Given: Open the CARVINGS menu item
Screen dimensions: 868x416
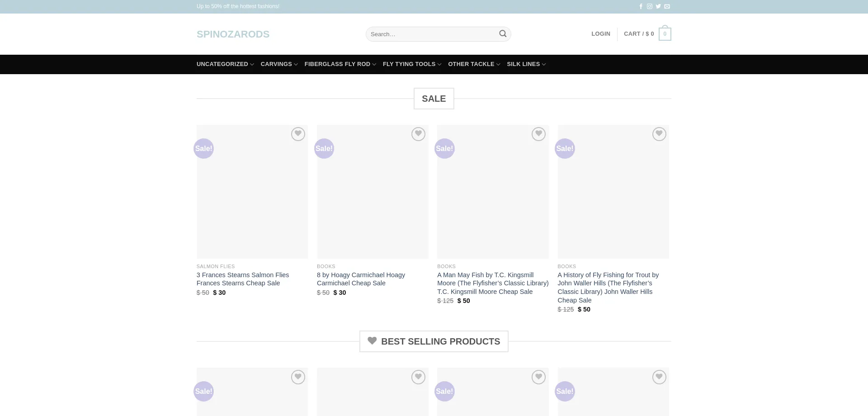Looking at the screenshot, I should point(276,64).
